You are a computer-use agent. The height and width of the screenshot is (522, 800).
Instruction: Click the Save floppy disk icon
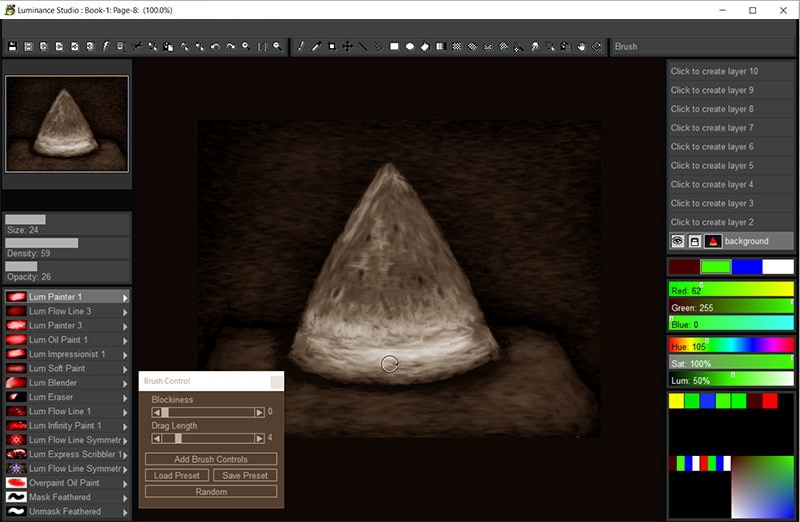pos(12,46)
